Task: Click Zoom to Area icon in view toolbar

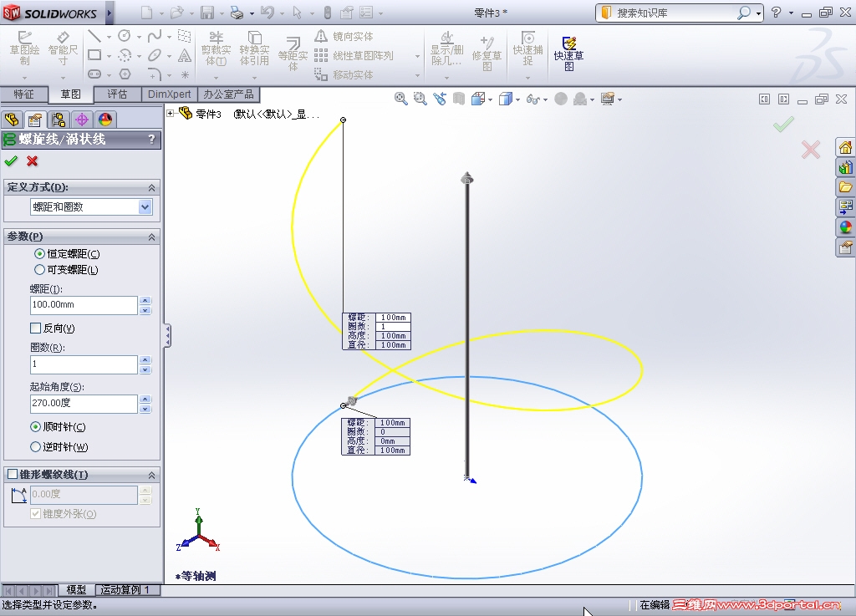Action: pos(420,99)
